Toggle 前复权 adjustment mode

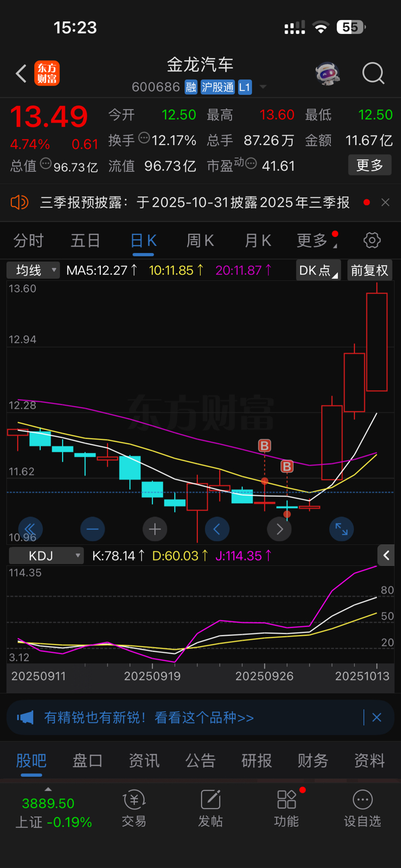click(369, 270)
